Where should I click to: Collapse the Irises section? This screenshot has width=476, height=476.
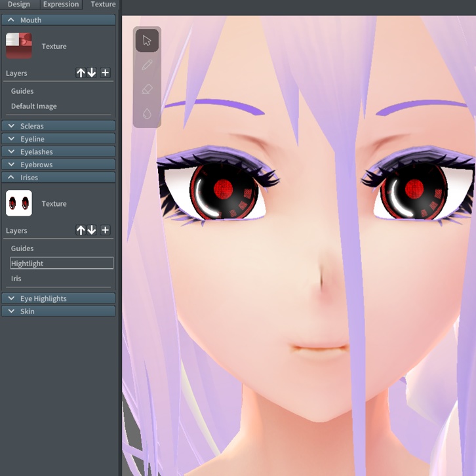(x=58, y=177)
